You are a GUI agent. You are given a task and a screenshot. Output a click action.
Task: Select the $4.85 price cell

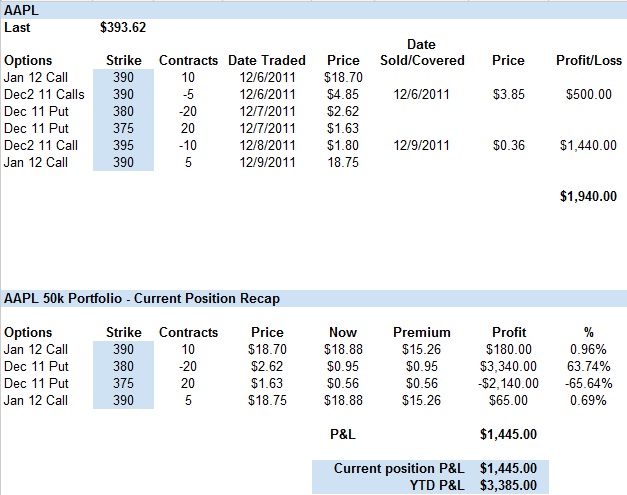[343, 94]
